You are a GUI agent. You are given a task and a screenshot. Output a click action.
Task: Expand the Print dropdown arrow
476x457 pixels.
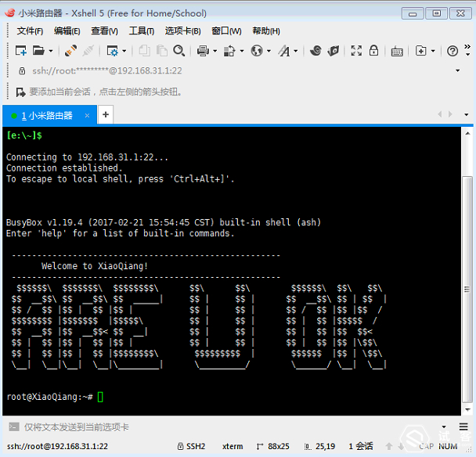tap(215, 51)
